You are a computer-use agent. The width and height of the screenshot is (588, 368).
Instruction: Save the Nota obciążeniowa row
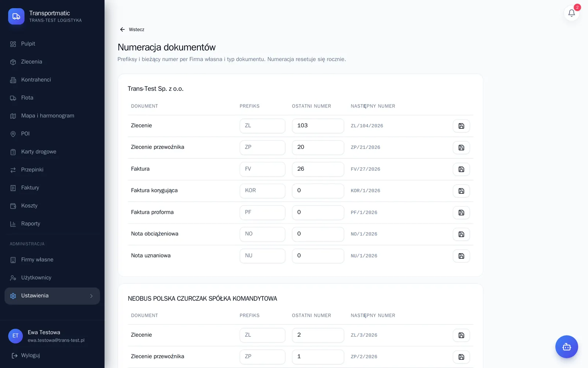click(461, 234)
